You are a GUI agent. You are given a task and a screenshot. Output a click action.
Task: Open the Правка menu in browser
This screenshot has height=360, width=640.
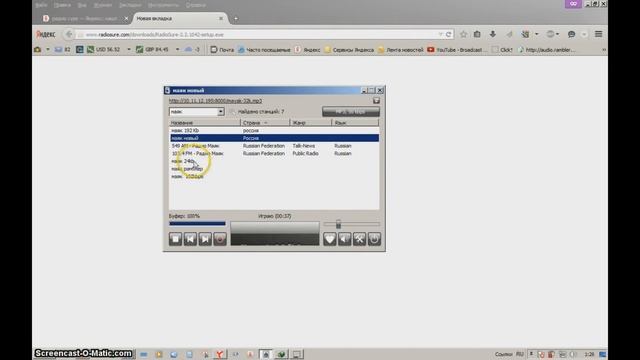[x=62, y=5]
